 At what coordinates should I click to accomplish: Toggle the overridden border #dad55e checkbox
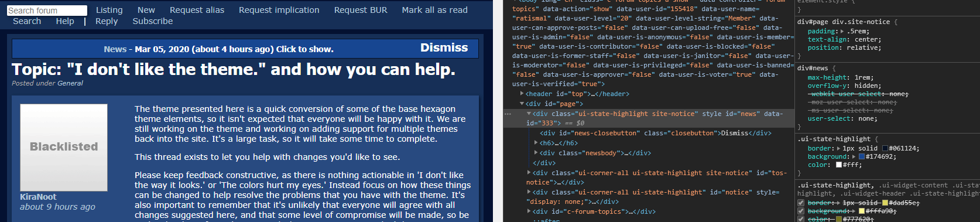(801, 203)
